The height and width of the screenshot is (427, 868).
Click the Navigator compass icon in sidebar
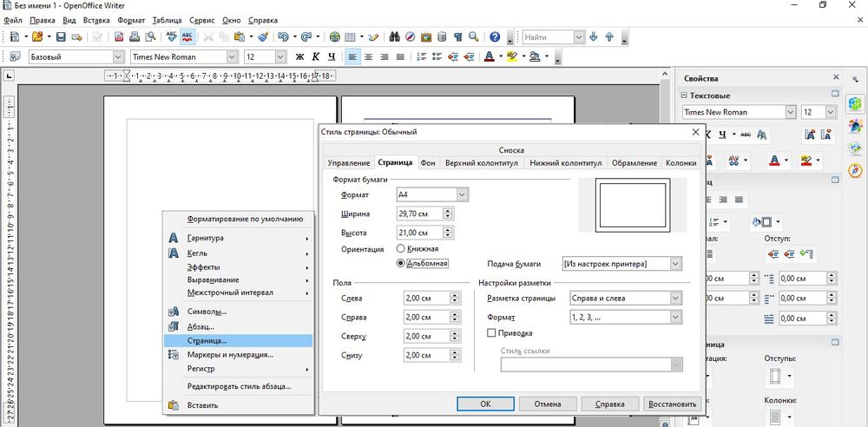click(854, 170)
